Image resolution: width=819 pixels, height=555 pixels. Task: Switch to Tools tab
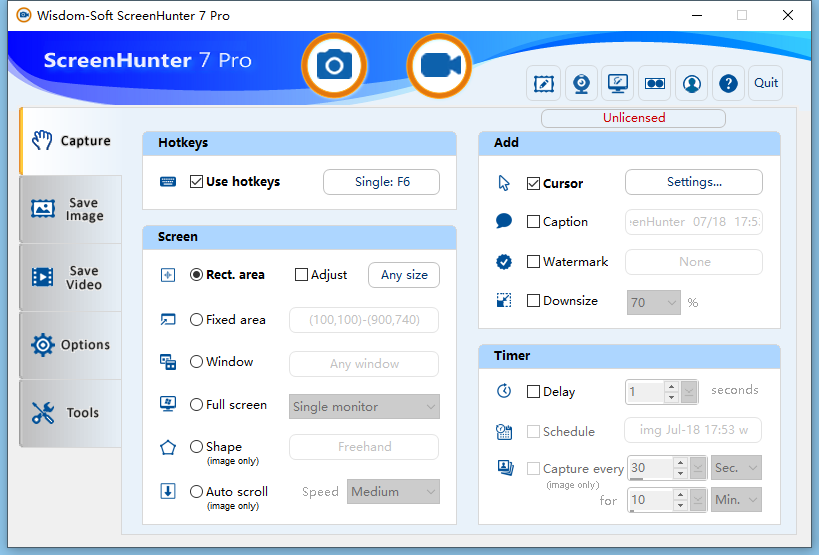(x=71, y=413)
